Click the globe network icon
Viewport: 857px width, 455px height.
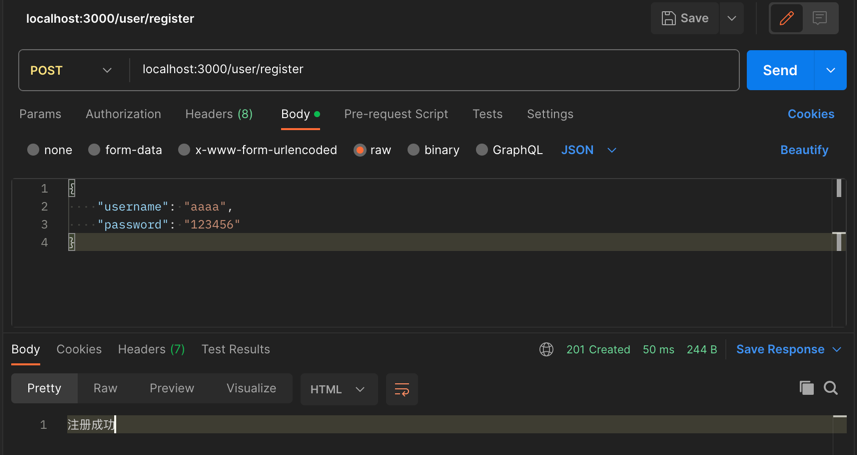pos(546,349)
